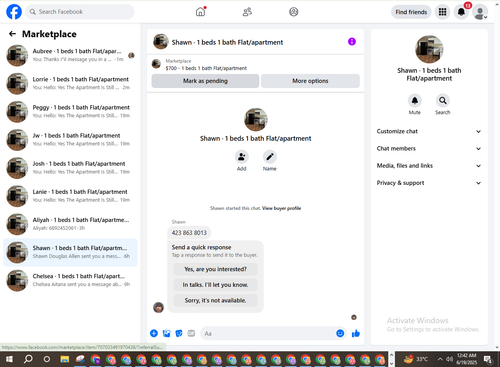Open the taskbar search magnifier

[x=28, y=359]
